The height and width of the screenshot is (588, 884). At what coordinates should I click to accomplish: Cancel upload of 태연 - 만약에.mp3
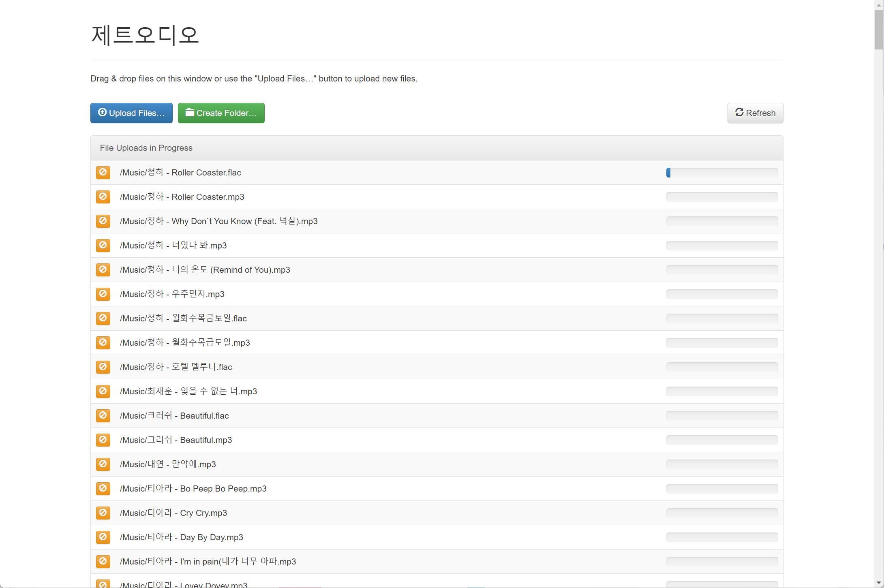pyautogui.click(x=103, y=464)
